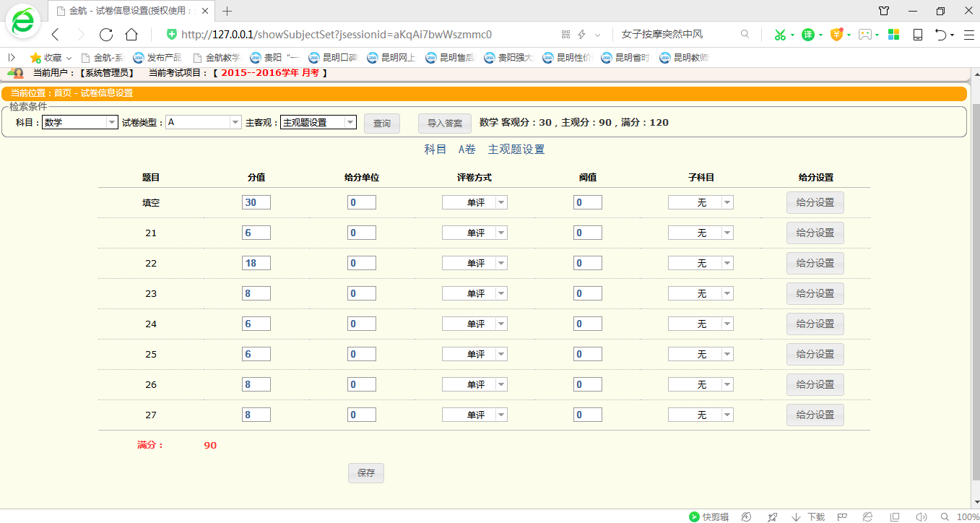Viewport: 980px width, 523px height.
Task: Open the yellow shield wallet icon
Action: coord(836,35)
